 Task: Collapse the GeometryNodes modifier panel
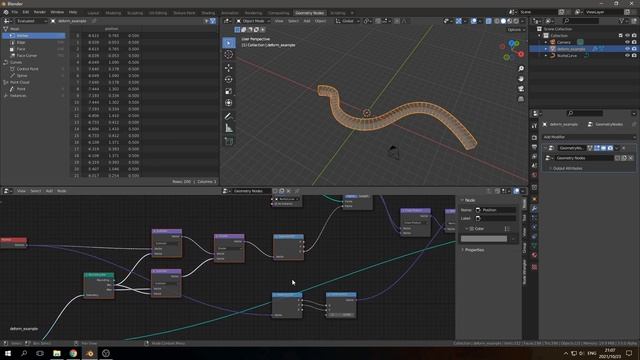(x=545, y=148)
